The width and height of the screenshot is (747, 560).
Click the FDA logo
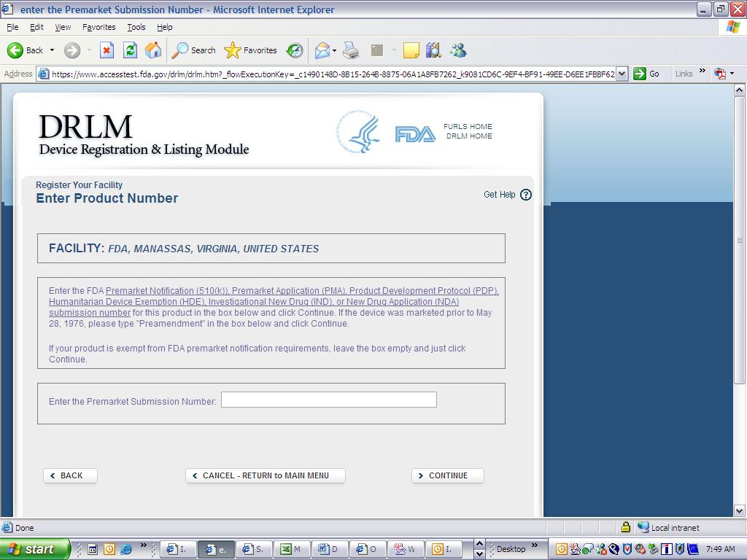[x=415, y=134]
